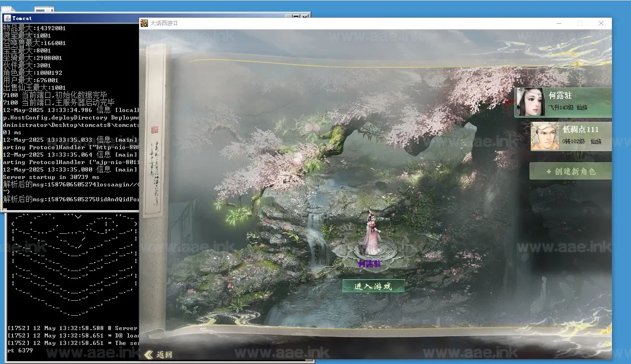Click the plus sign on 创建新角色

549,172
